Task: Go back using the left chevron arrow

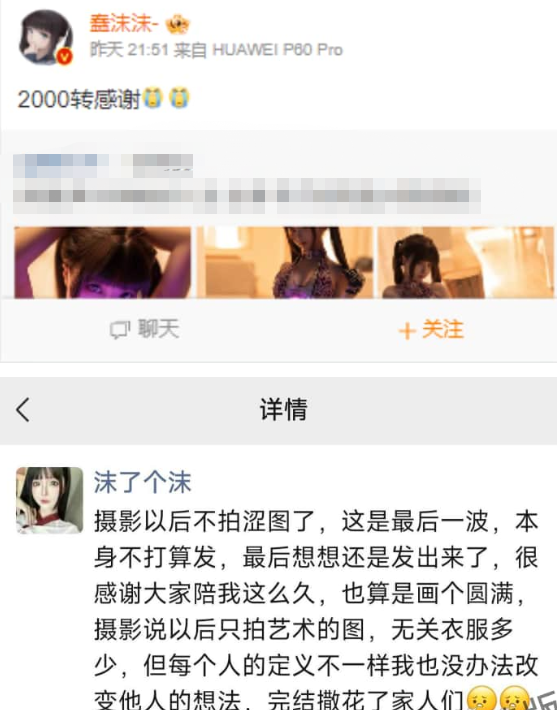Action: (x=23, y=410)
